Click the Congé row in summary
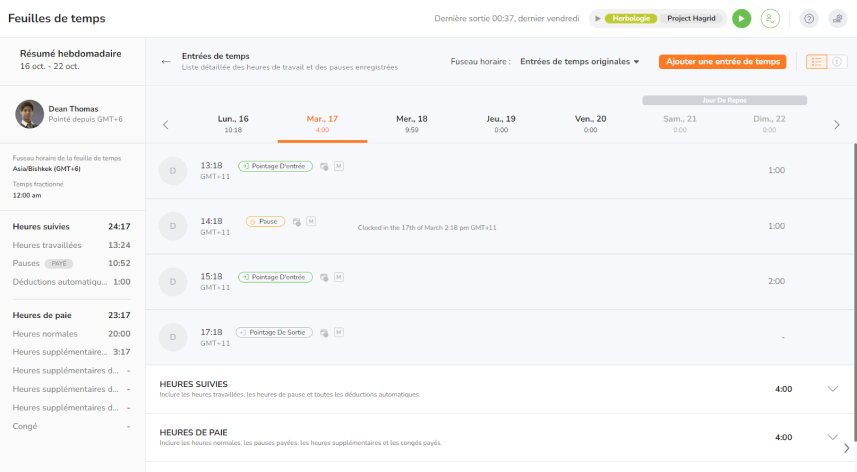Screen dimensions: 857x472 [x=72, y=426]
